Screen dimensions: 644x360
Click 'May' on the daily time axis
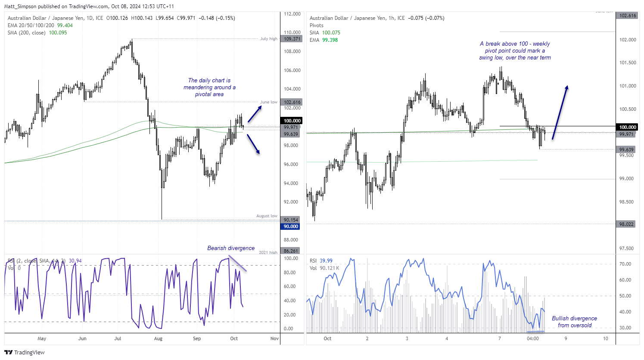[42, 338]
